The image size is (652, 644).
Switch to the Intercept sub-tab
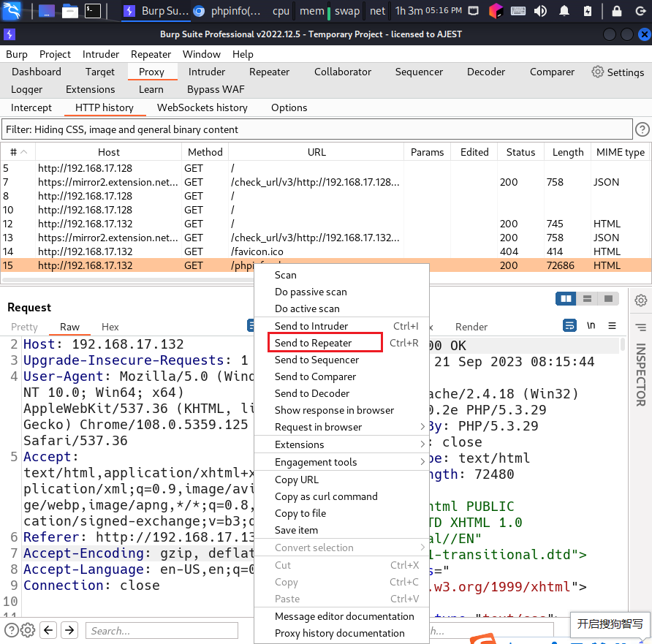pyautogui.click(x=31, y=107)
